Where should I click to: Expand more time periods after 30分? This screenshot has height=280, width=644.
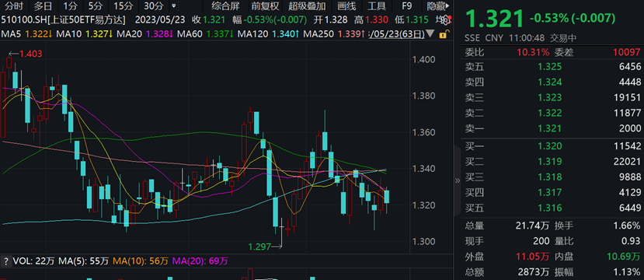pyautogui.click(x=173, y=6)
